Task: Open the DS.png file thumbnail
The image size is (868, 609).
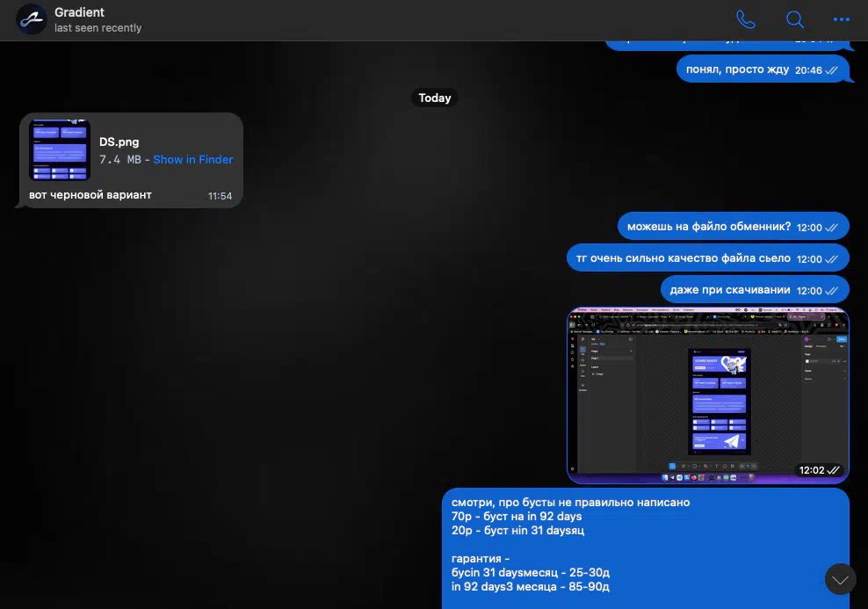Action: (x=60, y=149)
